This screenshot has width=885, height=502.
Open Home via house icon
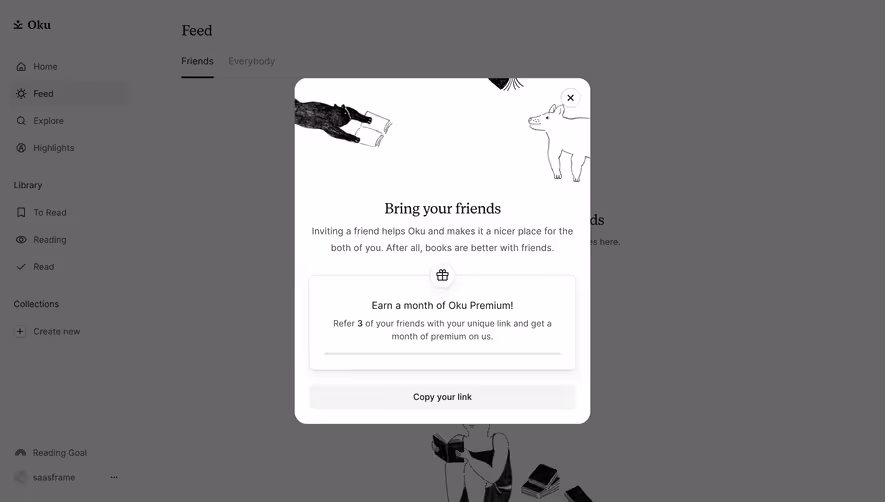tap(21, 67)
